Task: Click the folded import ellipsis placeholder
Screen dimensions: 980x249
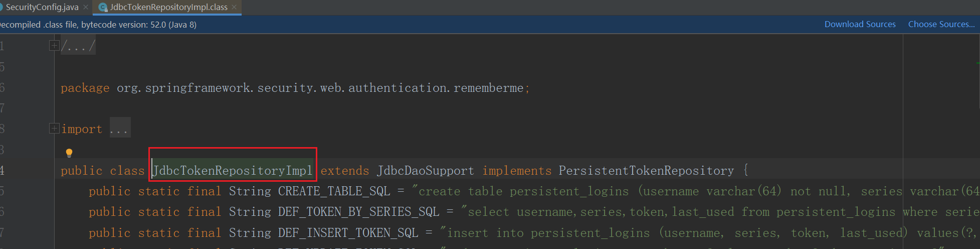Action: (x=119, y=129)
